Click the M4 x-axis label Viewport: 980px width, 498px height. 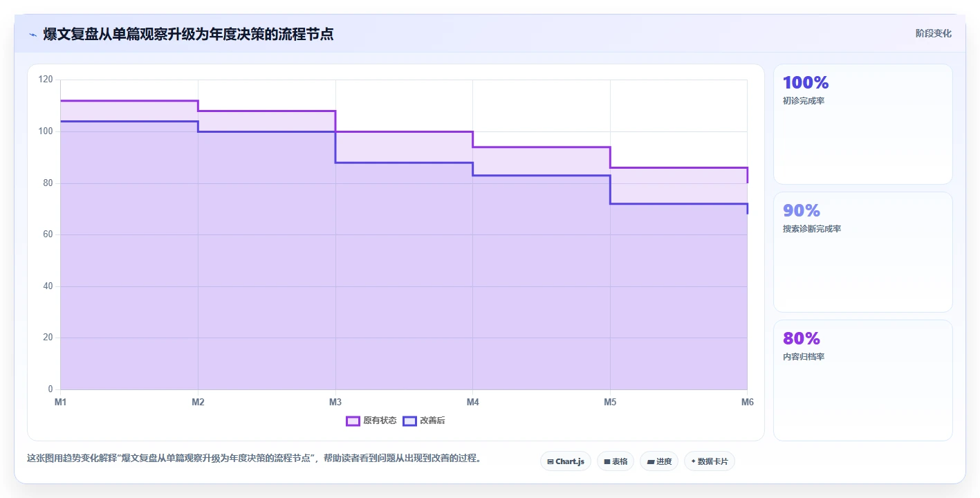tap(472, 402)
